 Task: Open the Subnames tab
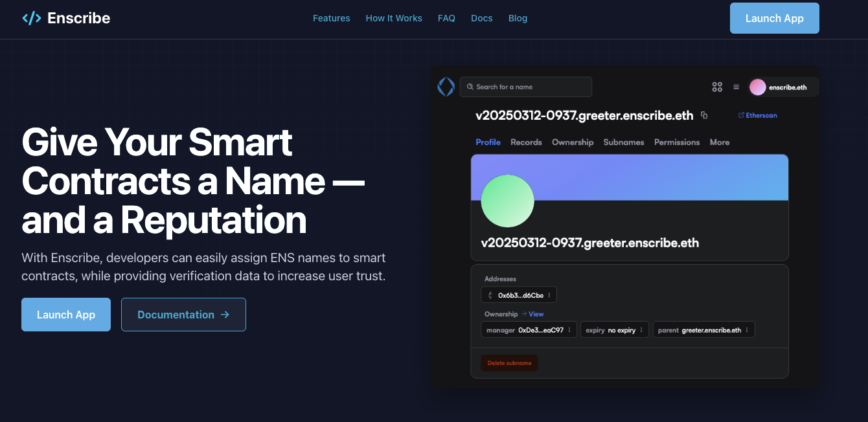tap(624, 142)
